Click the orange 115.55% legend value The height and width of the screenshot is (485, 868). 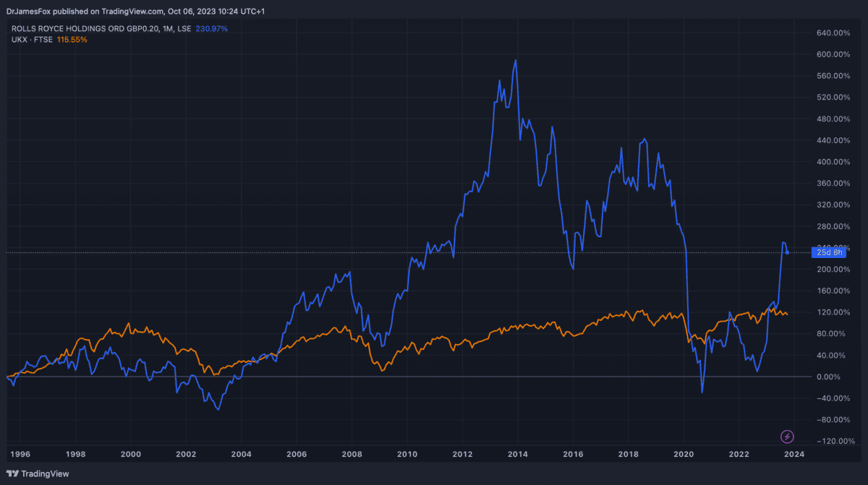pyautogui.click(x=72, y=39)
